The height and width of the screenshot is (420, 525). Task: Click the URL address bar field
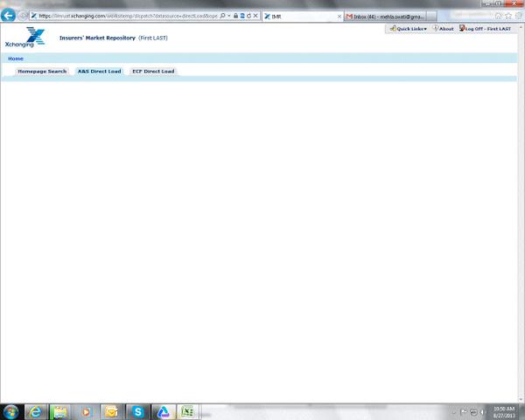[127, 16]
